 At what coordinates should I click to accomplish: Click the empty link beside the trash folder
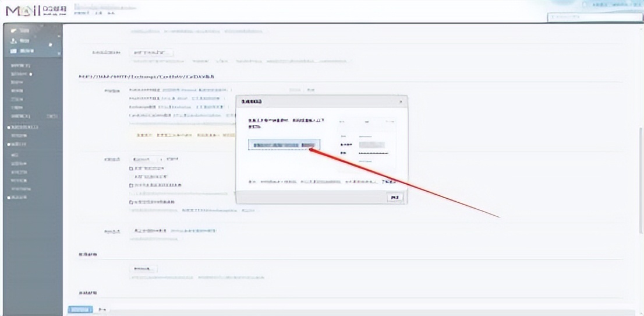(x=52, y=116)
